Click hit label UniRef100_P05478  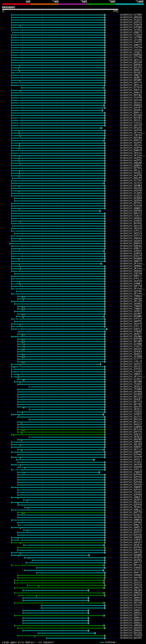(131, 25)
